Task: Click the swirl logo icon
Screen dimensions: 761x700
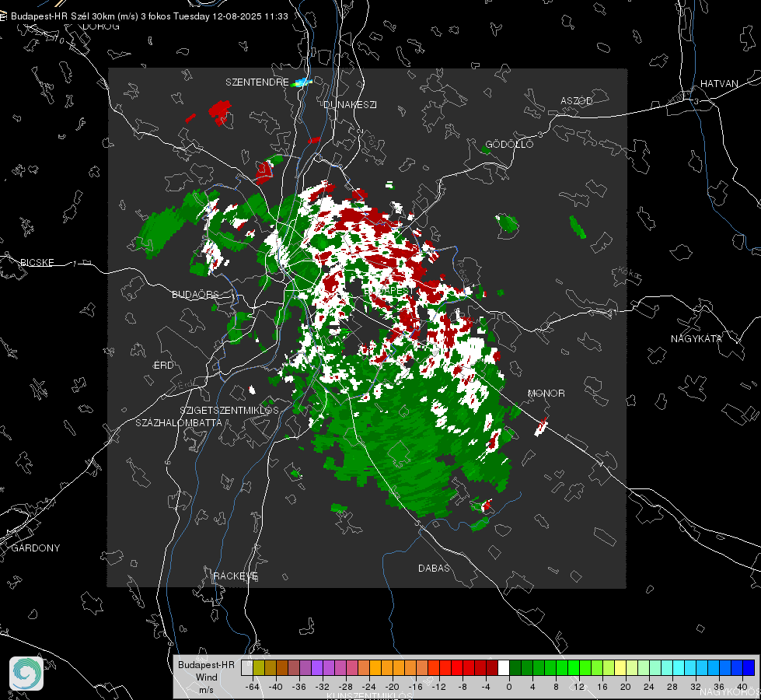Action: 26,674
